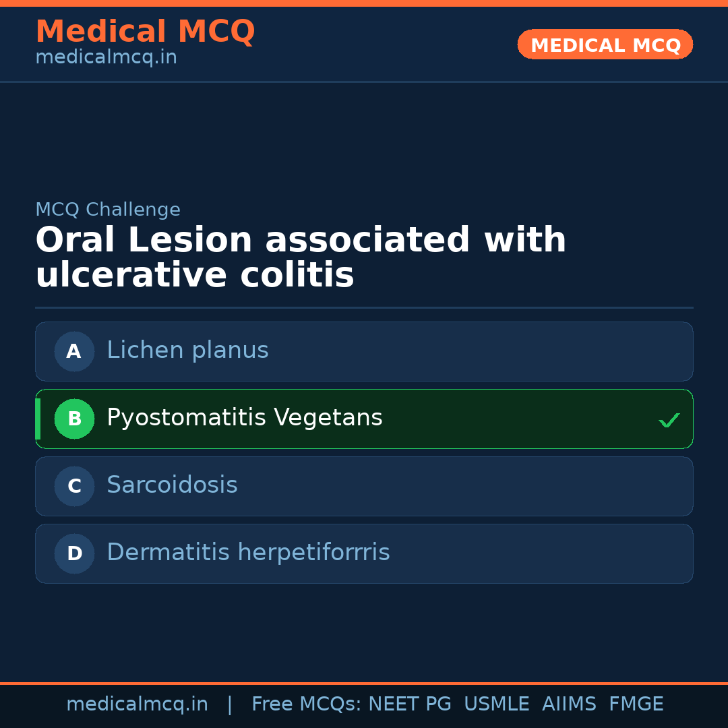Expand the MCQ Challenge section
Viewport: 728px width, 728px height.
[x=108, y=210]
